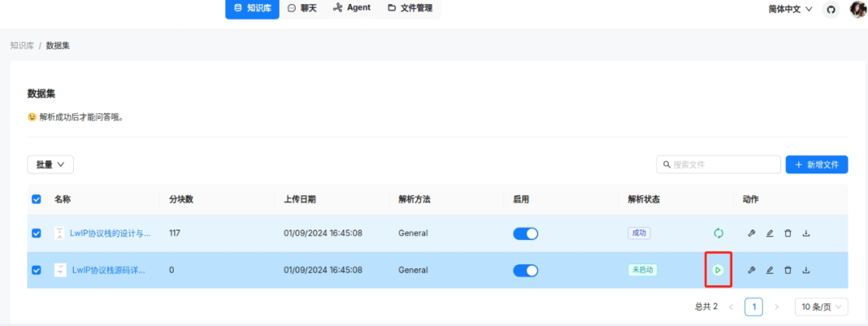Image resolution: width=868 pixels, height=326 pixels.
Task: Switch to the 聊天 tab
Action: [x=302, y=8]
